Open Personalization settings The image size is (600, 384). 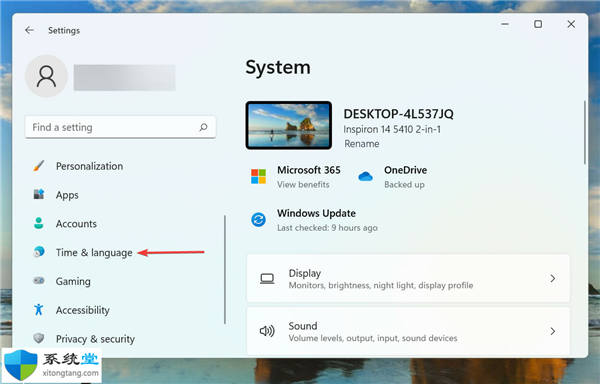tap(90, 166)
